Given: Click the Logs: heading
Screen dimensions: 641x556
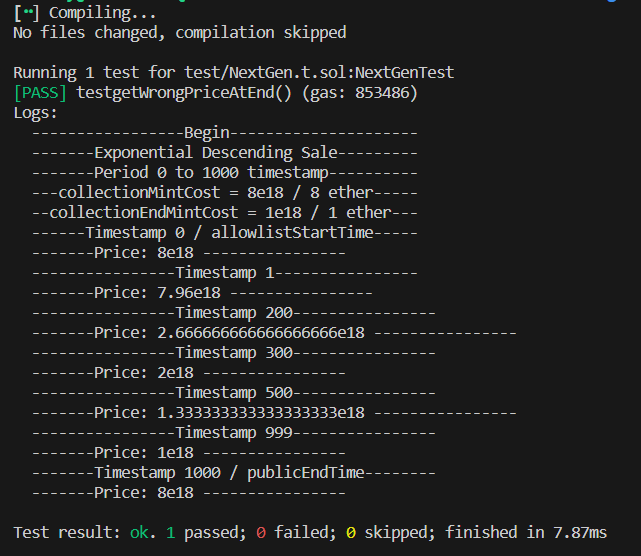Looking at the screenshot, I should tap(36, 113).
